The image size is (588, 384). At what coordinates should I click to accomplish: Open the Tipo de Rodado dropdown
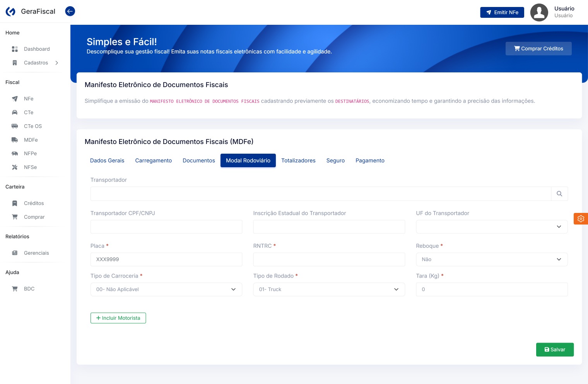(x=329, y=290)
